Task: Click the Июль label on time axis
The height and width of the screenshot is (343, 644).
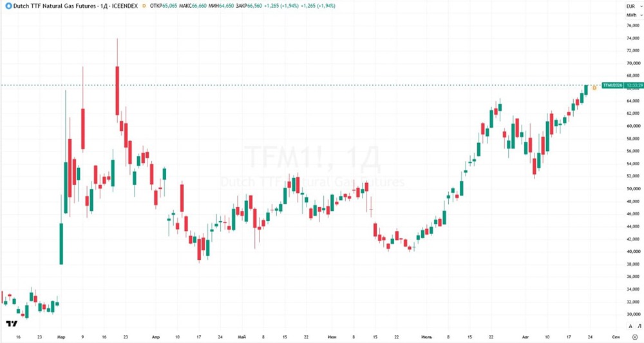Action: [427, 337]
